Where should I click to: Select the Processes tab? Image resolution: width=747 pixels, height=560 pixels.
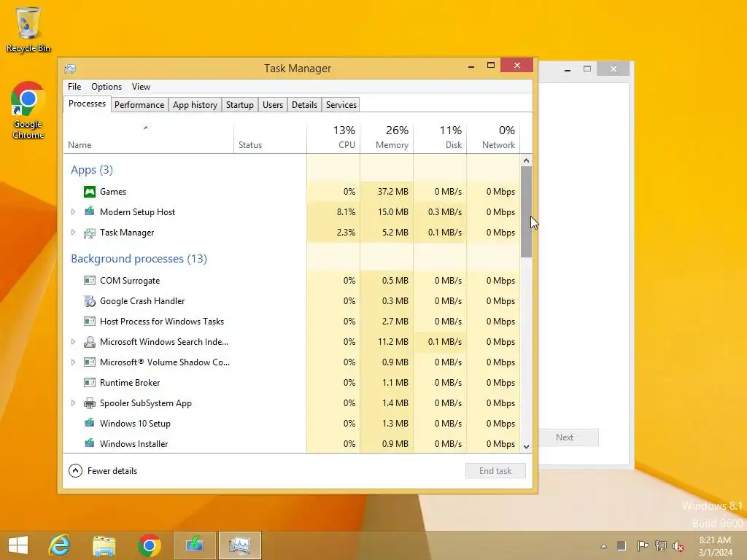coord(88,104)
